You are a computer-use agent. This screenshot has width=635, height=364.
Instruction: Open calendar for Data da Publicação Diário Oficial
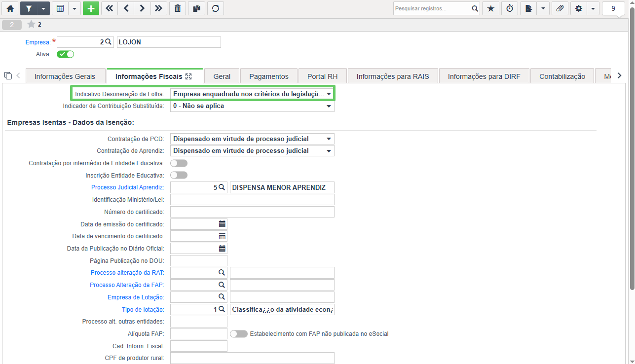pos(222,249)
